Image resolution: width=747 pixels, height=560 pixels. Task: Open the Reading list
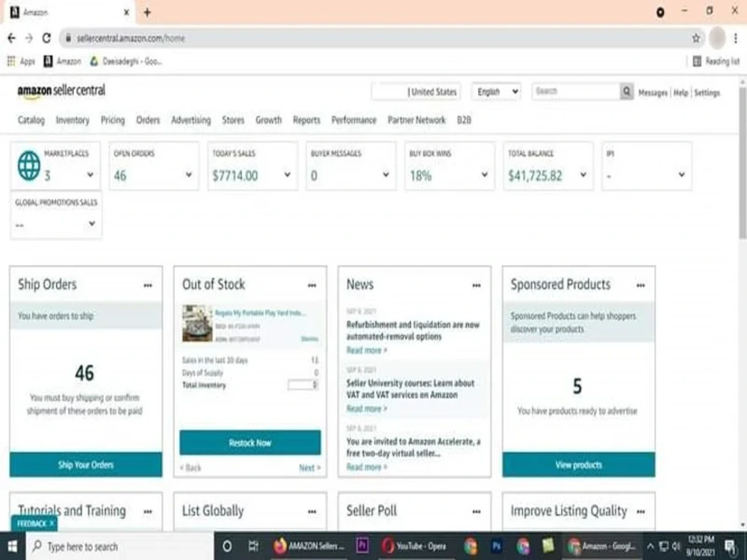coord(716,61)
